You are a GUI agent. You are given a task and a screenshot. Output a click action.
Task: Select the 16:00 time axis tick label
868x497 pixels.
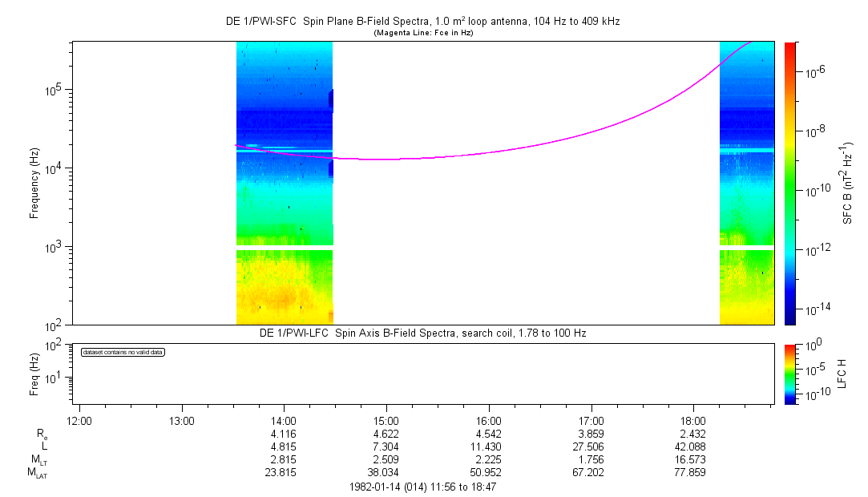[489, 420]
